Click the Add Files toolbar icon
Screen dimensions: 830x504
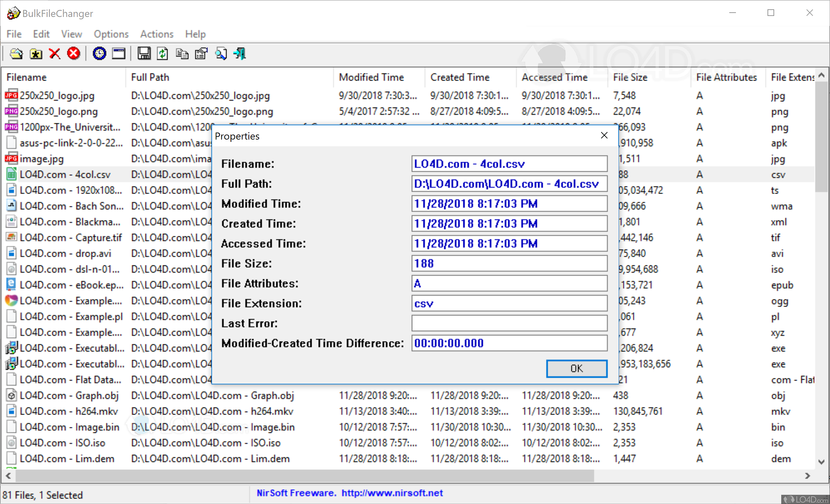[16, 53]
